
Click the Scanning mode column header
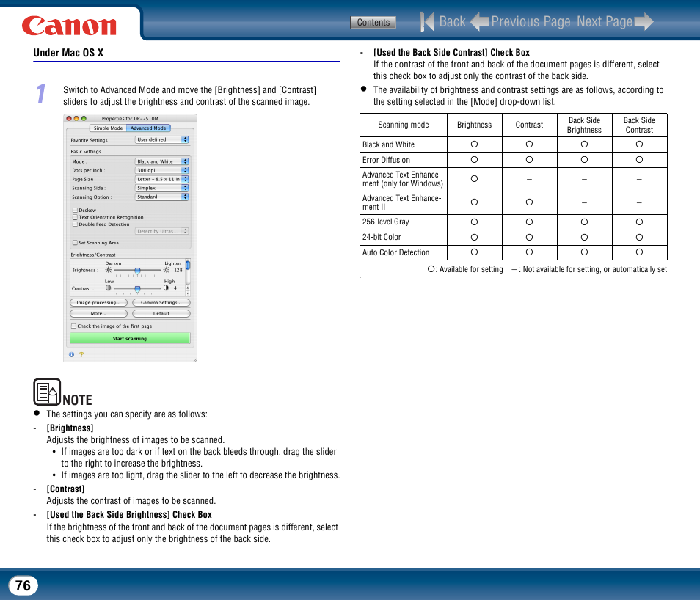click(403, 125)
